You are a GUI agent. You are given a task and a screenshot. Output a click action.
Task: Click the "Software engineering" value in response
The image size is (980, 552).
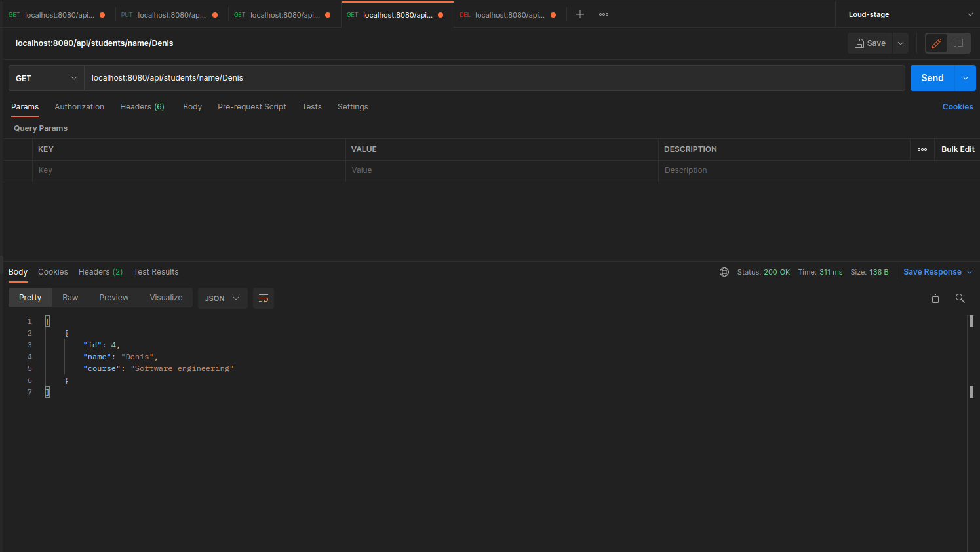click(x=182, y=368)
